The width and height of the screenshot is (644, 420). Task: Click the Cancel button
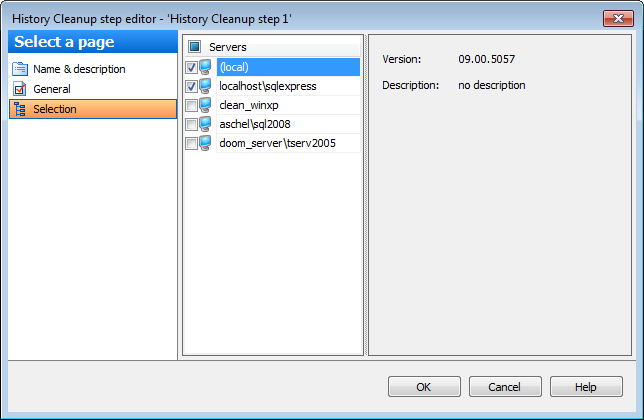[x=505, y=387]
